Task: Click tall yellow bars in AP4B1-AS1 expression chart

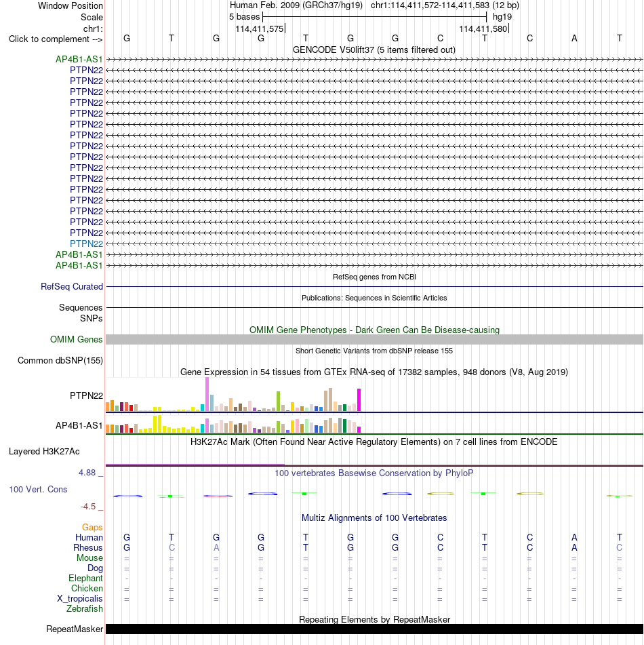Action: coord(157,424)
